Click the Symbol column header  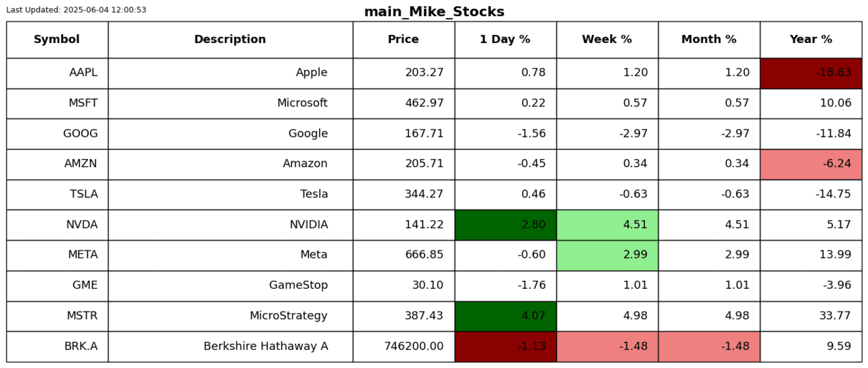[x=56, y=40]
